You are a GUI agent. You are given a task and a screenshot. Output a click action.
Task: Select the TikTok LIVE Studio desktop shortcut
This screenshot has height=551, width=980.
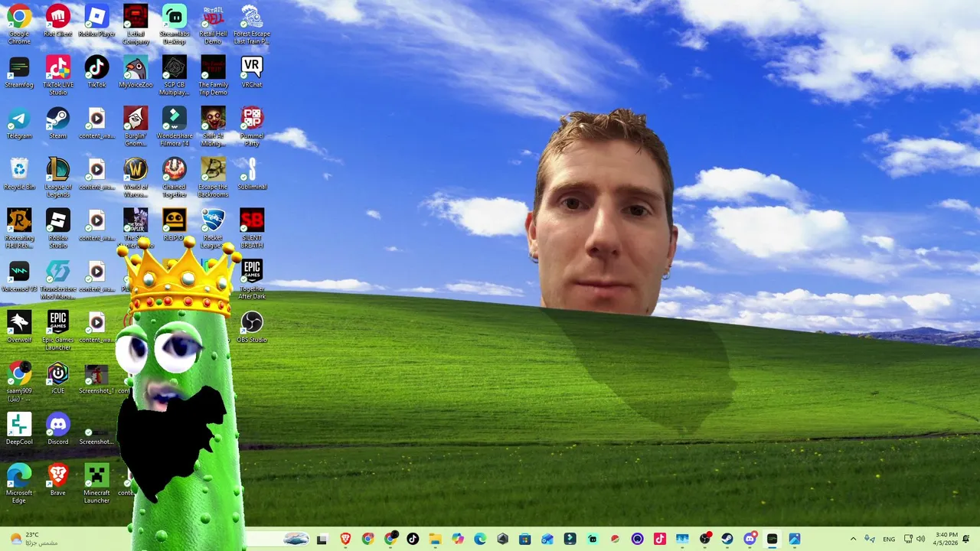click(57, 75)
